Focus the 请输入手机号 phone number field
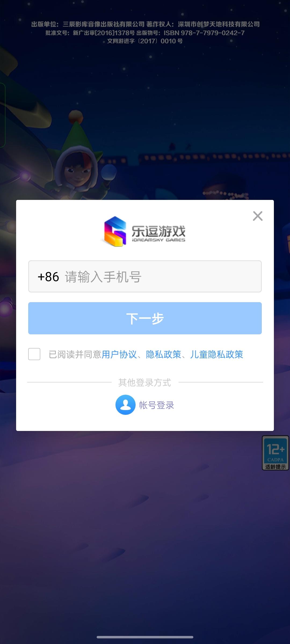 pos(145,276)
